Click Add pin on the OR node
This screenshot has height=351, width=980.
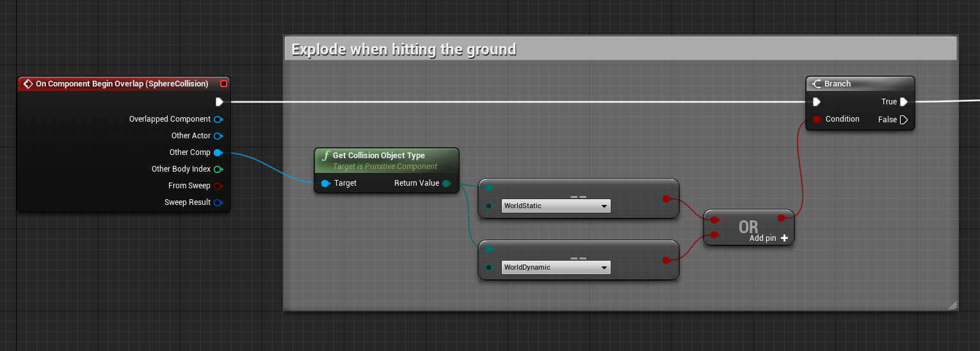(x=769, y=238)
